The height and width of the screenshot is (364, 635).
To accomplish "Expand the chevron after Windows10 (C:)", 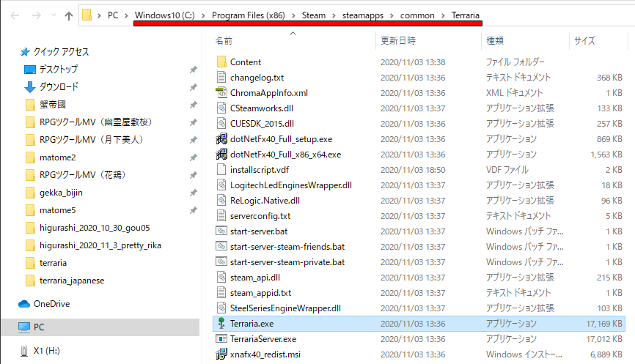I will [203, 16].
